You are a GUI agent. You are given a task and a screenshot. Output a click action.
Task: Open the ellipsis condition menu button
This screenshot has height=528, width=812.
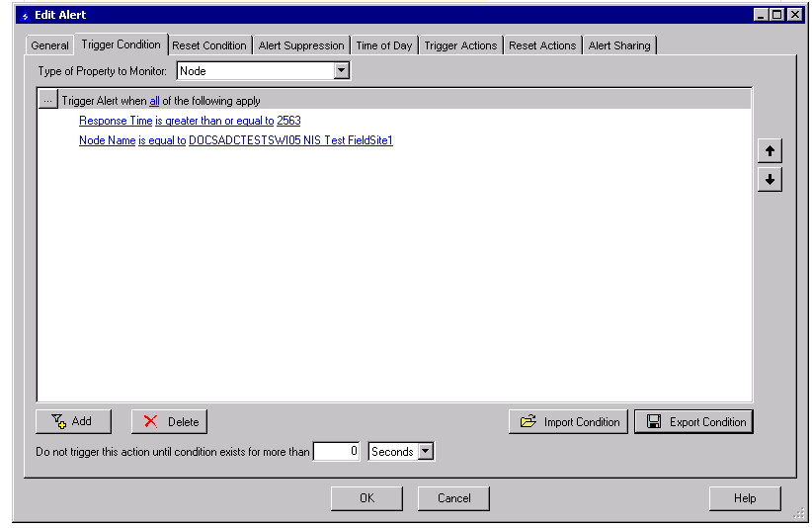[47, 100]
